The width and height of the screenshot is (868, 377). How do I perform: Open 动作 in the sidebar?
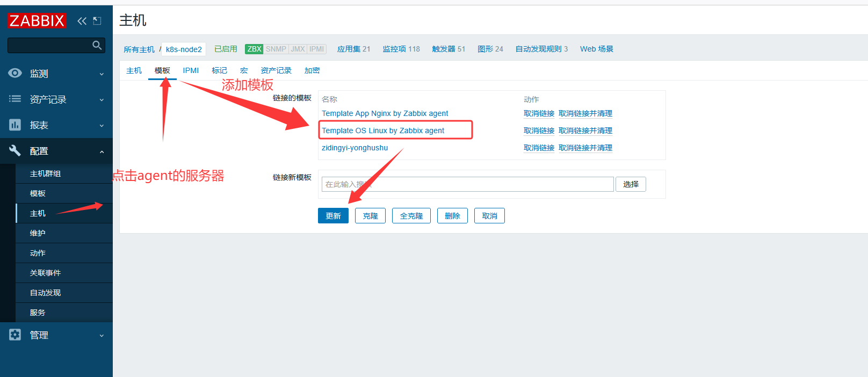click(64, 253)
